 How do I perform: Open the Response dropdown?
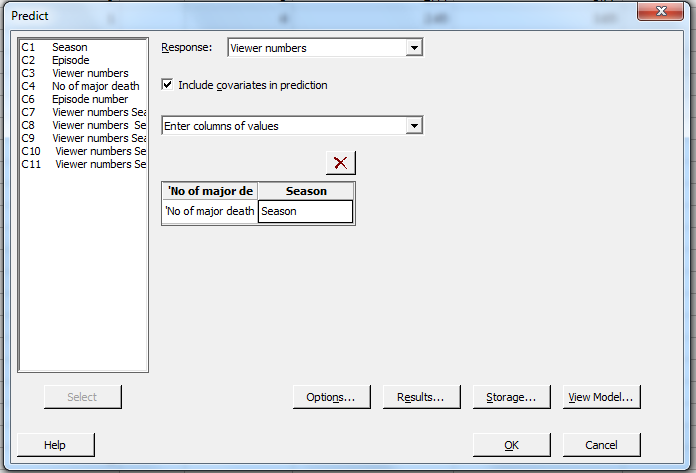pyautogui.click(x=414, y=48)
